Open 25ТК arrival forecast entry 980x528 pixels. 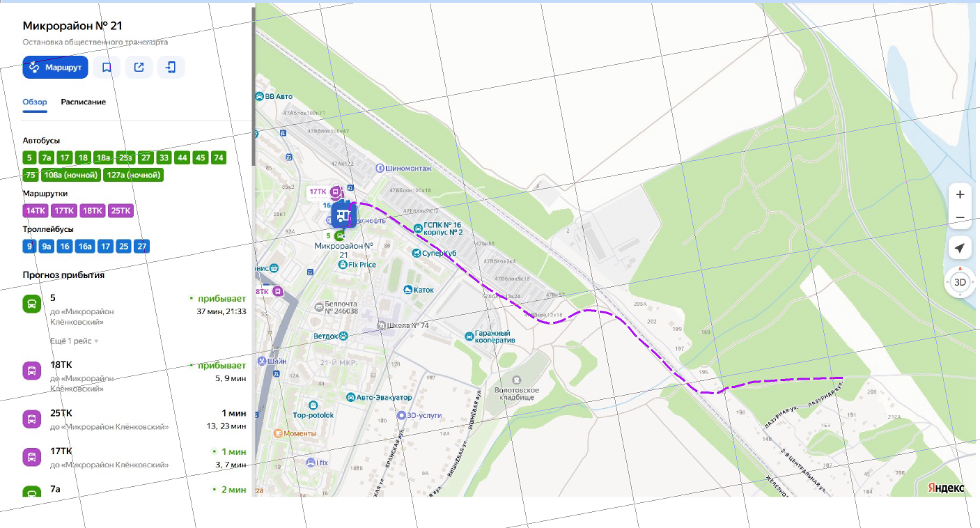pos(132,419)
